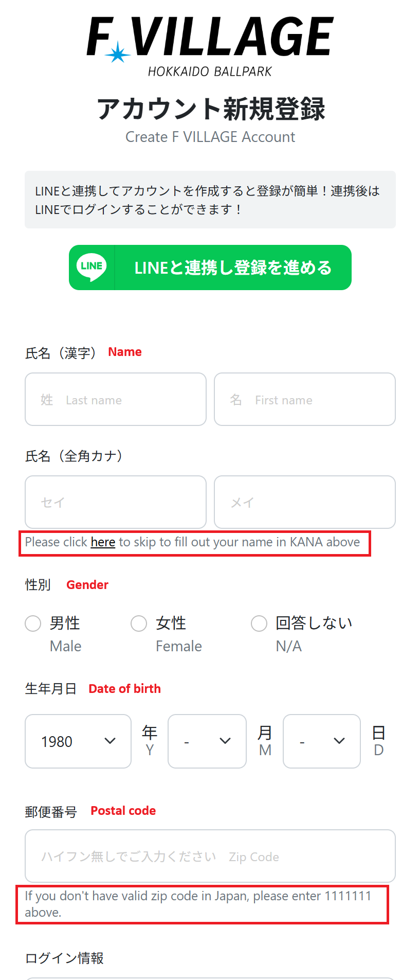Click the blue star in logo
The image size is (420, 980).
(118, 52)
